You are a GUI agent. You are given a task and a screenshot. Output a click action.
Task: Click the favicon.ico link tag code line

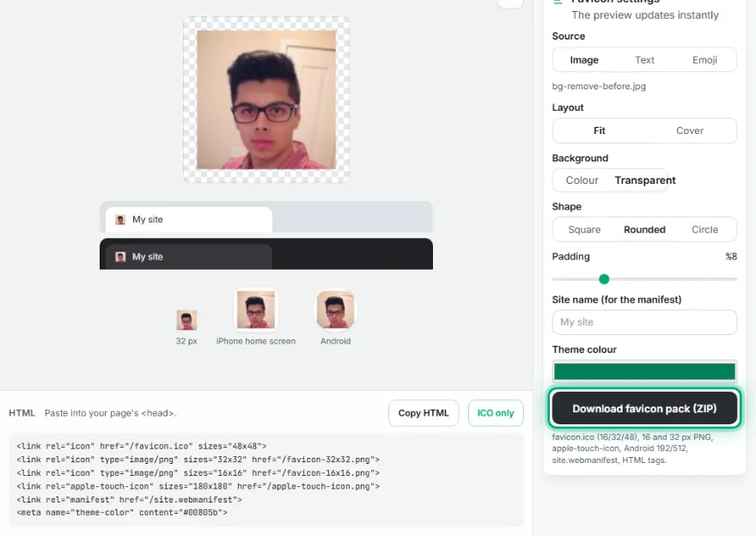coord(141,447)
